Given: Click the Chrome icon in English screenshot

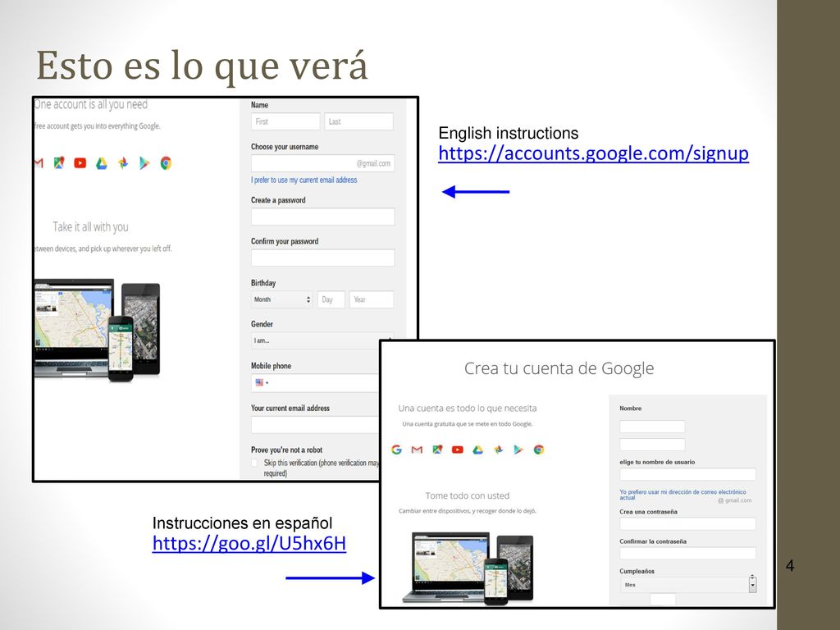Looking at the screenshot, I should pyautogui.click(x=166, y=163).
